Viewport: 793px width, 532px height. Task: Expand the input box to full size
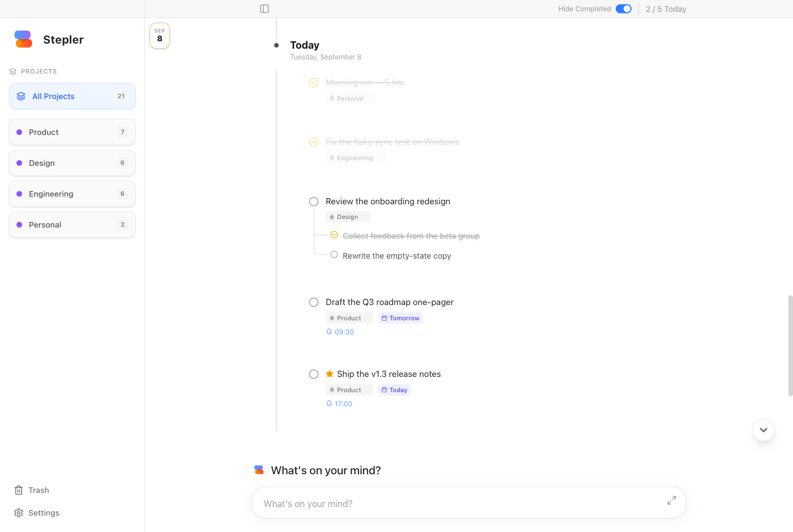pyautogui.click(x=672, y=500)
